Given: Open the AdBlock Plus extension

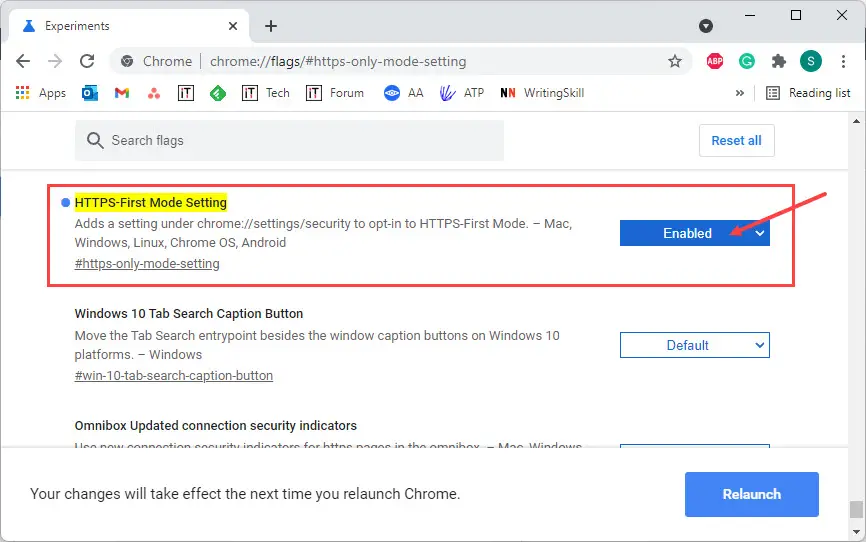Looking at the screenshot, I should (x=715, y=61).
